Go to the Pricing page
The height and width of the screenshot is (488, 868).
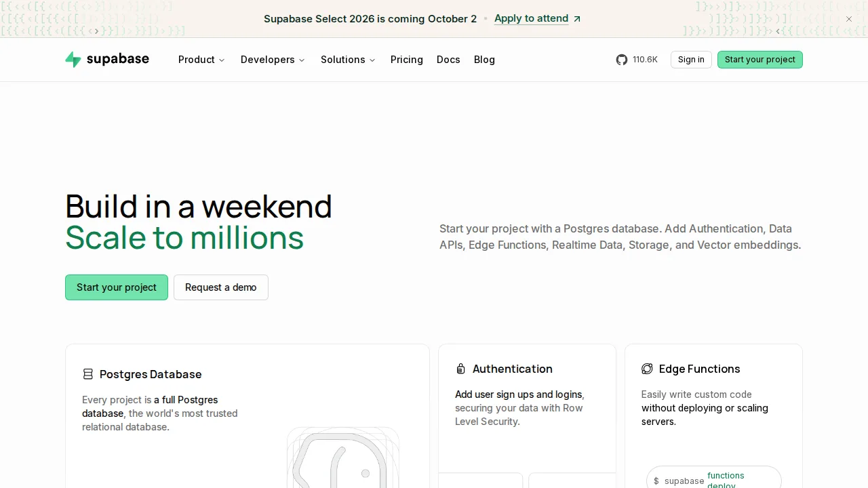click(x=407, y=60)
